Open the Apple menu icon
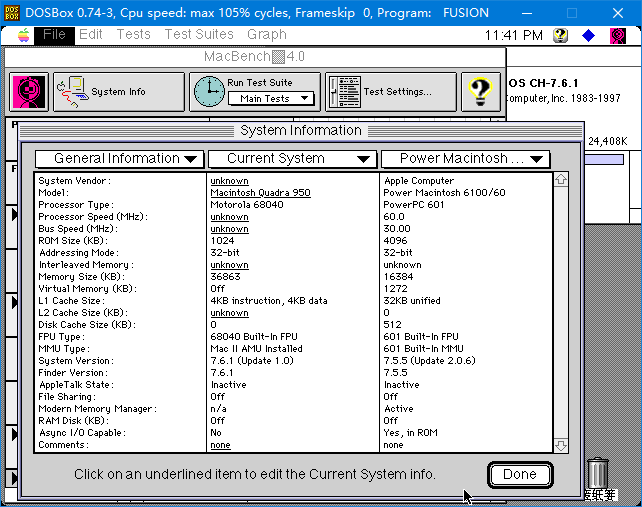642x507 pixels. tap(24, 35)
